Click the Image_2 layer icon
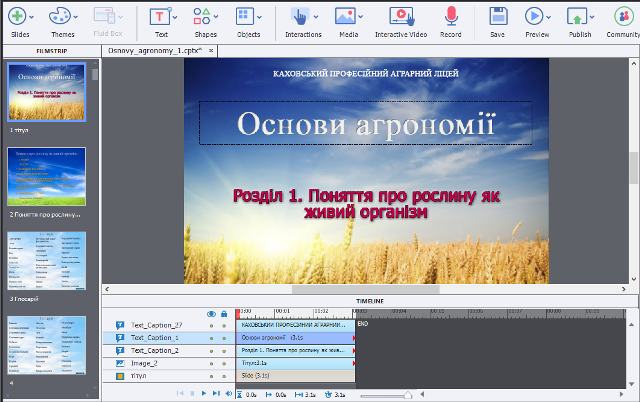The width and height of the screenshot is (640, 402). [x=120, y=363]
